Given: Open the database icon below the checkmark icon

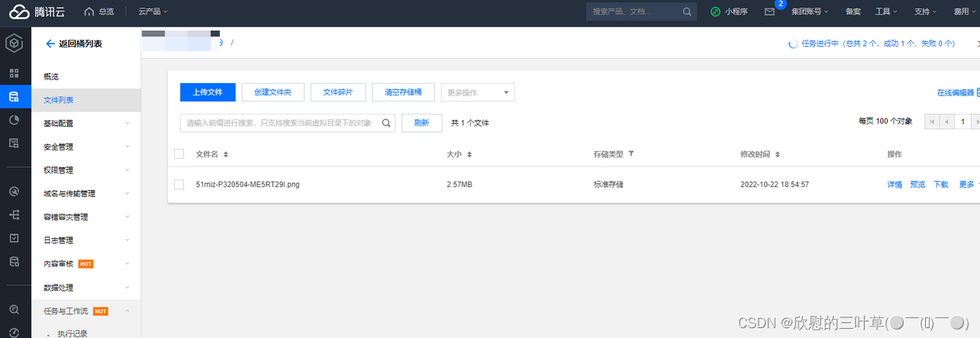Looking at the screenshot, I should [x=14, y=262].
